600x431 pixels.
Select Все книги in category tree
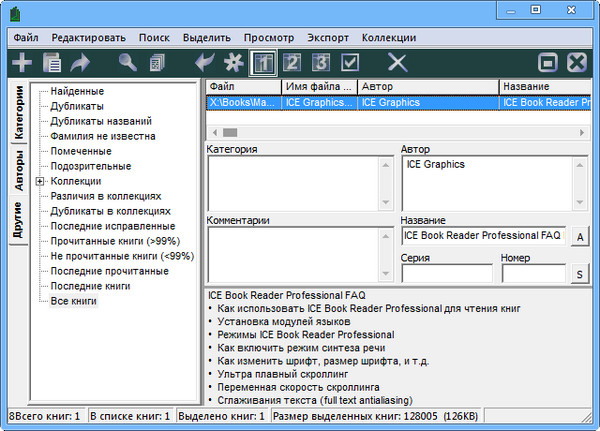coord(73,301)
